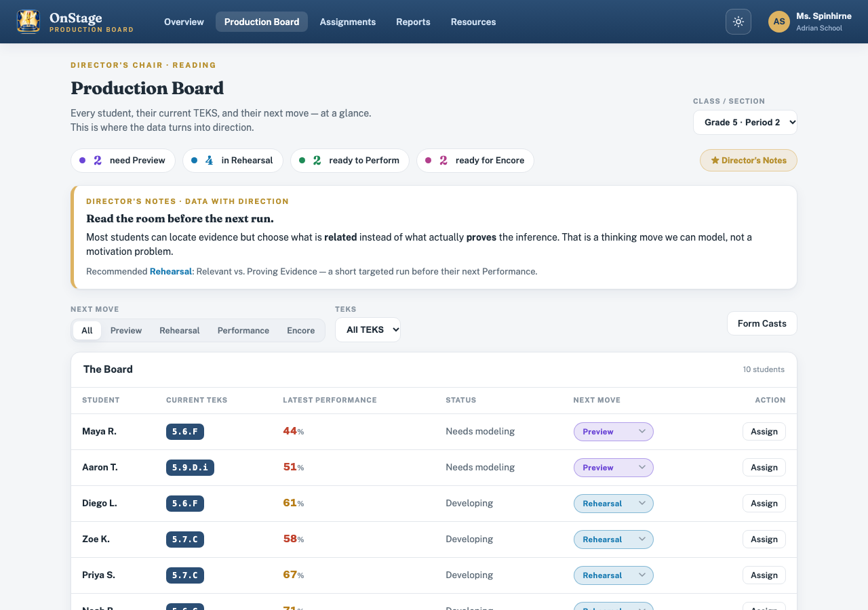
Task: Click the Latest Performance column header
Action: click(330, 400)
